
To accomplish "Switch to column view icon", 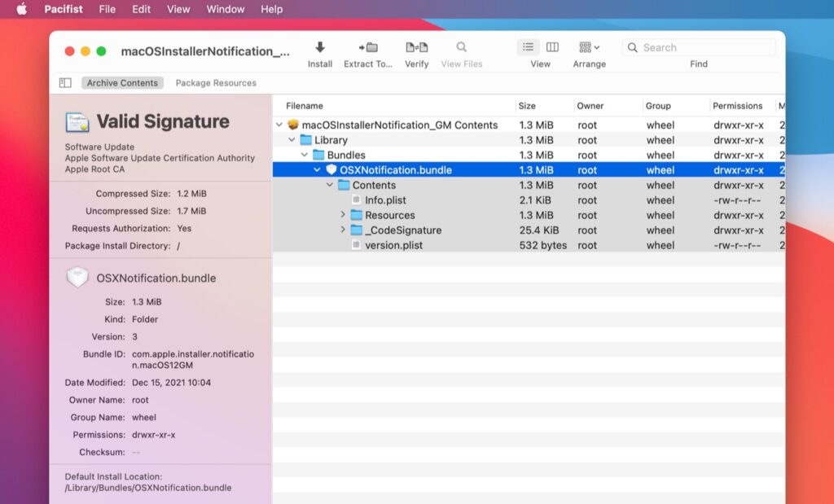I will [554, 46].
